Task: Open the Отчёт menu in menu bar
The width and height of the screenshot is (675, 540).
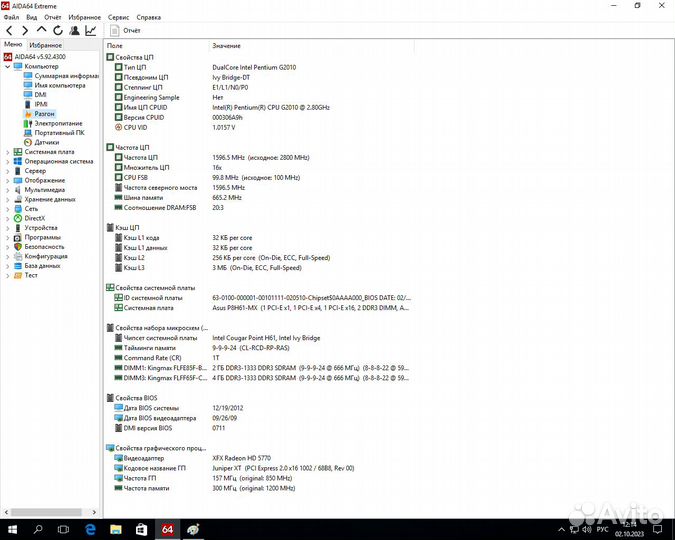Action: click(53, 17)
